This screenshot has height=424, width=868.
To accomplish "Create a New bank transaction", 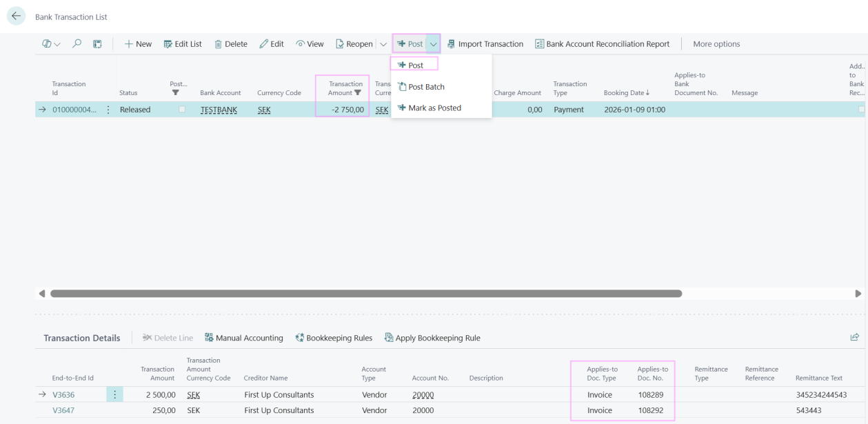I will 138,43.
